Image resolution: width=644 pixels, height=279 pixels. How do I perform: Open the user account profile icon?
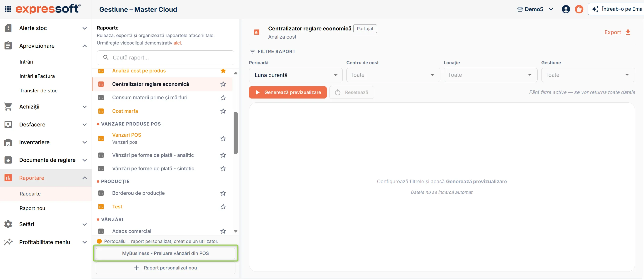pyautogui.click(x=566, y=9)
